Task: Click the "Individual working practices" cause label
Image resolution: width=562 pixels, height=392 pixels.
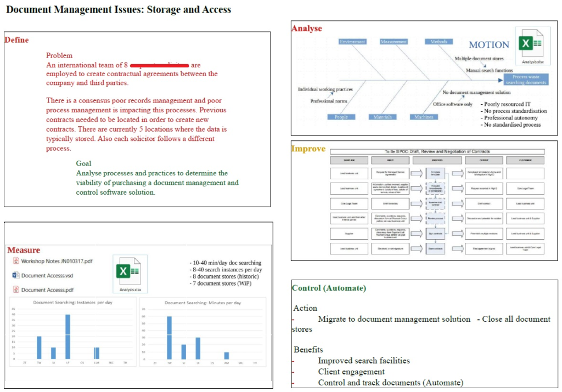Action: (x=325, y=89)
